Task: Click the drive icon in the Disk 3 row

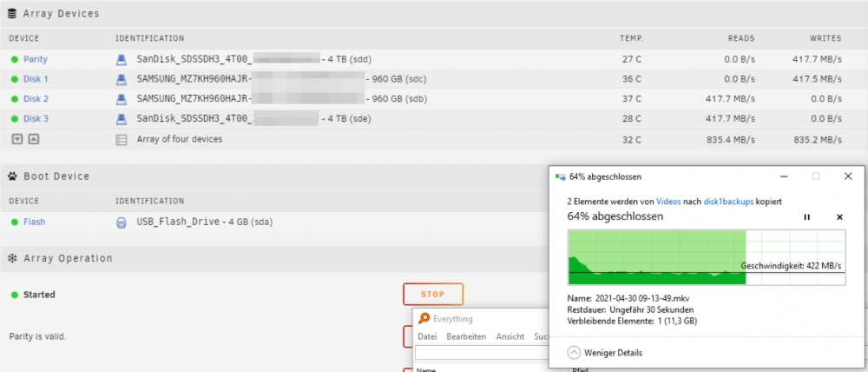Action: [x=121, y=119]
